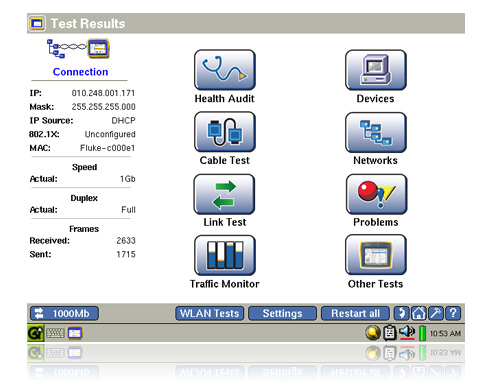Launch the Cable Test icon
Screen dimensions: 488x385
pyautogui.click(x=225, y=132)
